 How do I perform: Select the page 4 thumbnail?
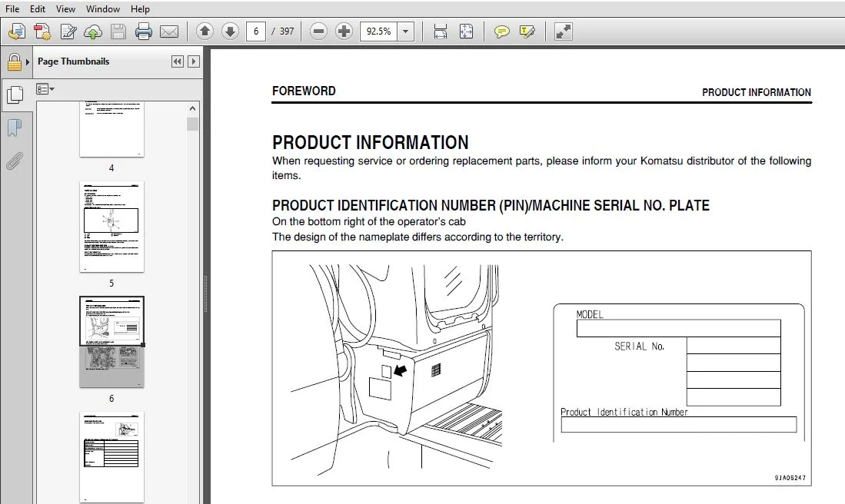coord(111,129)
